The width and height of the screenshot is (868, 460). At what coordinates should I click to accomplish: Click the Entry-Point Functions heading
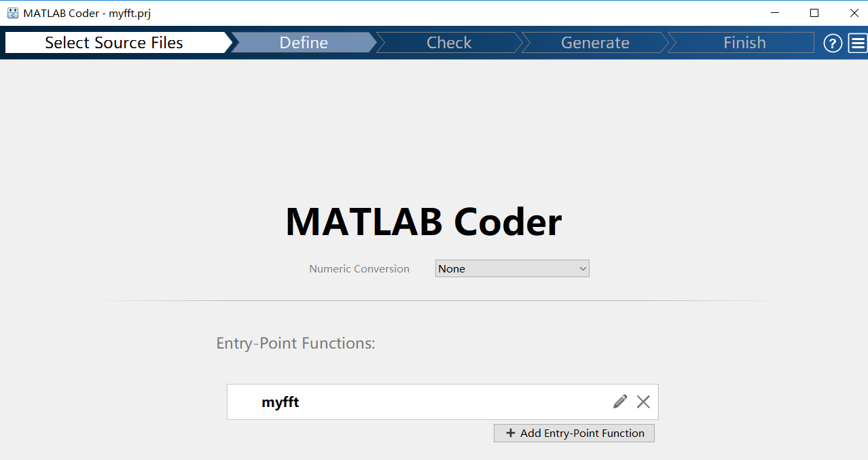(295, 343)
